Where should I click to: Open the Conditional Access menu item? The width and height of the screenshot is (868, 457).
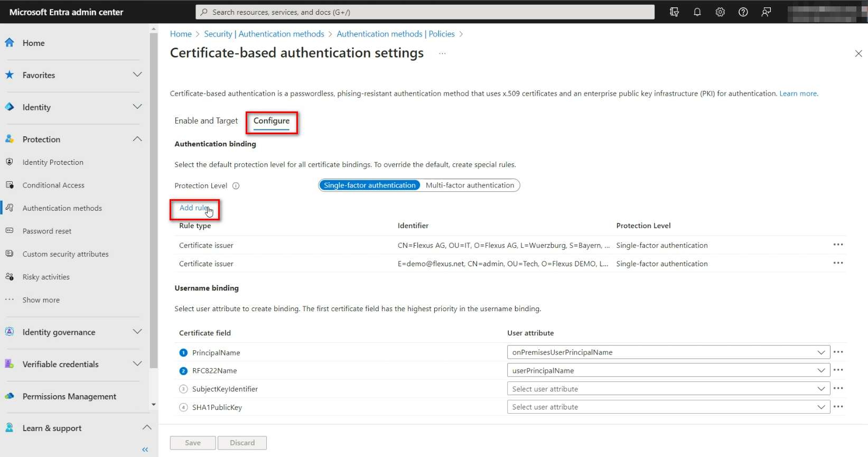tap(53, 185)
